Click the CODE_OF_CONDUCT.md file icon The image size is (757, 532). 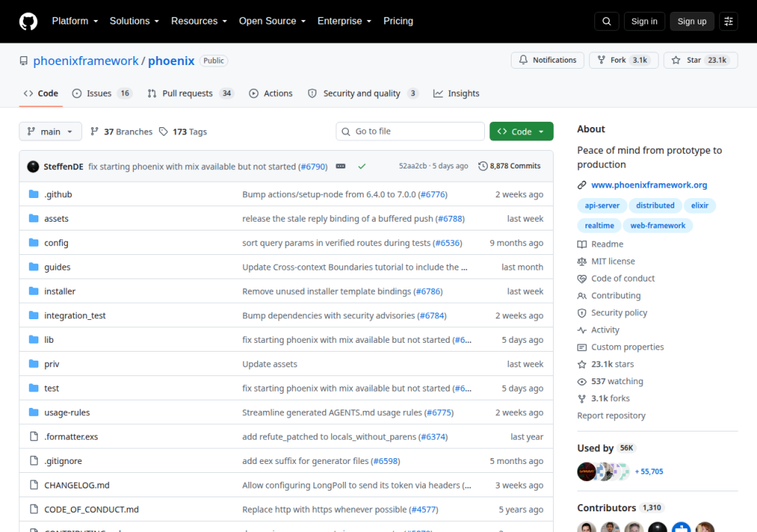pos(33,509)
